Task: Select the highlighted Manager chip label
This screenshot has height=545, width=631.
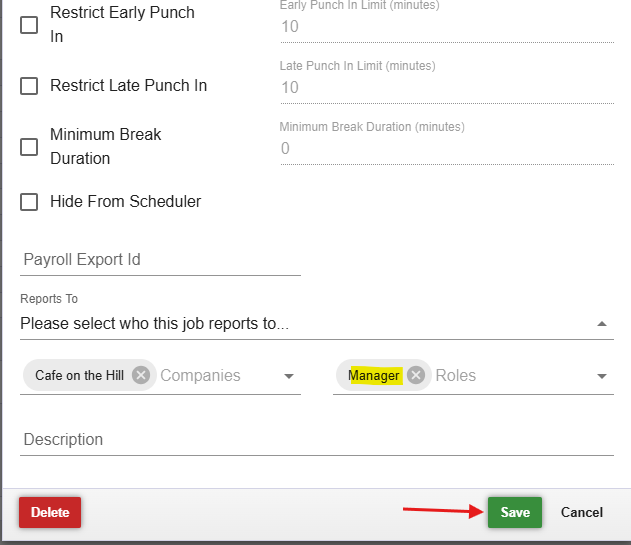Action: tap(374, 375)
